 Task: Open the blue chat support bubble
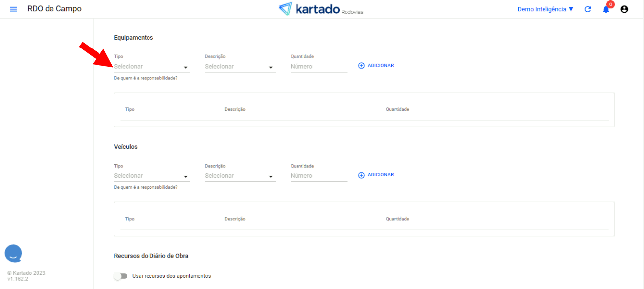pos(13,253)
